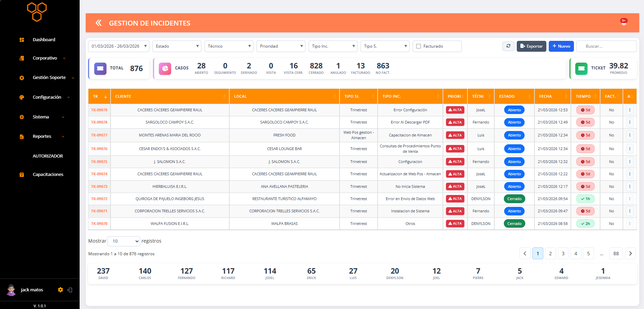This screenshot has width=644, height=309.
Task: Open actions menu for ticket TK-09074
Action: tap(630, 174)
